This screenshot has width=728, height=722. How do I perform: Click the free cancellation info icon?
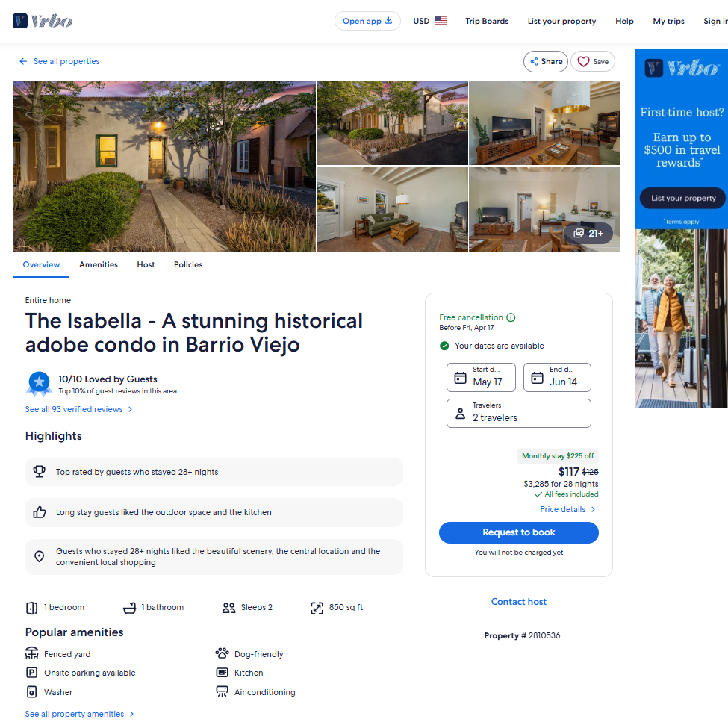point(511,317)
